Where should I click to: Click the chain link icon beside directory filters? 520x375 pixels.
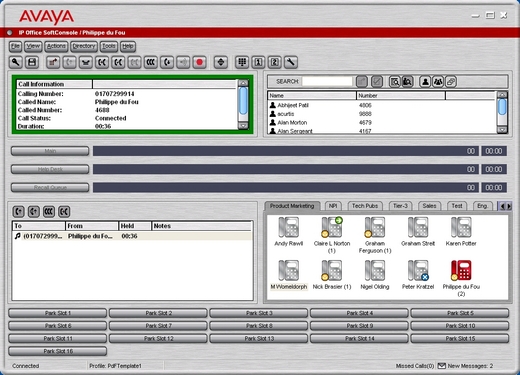tap(450, 82)
